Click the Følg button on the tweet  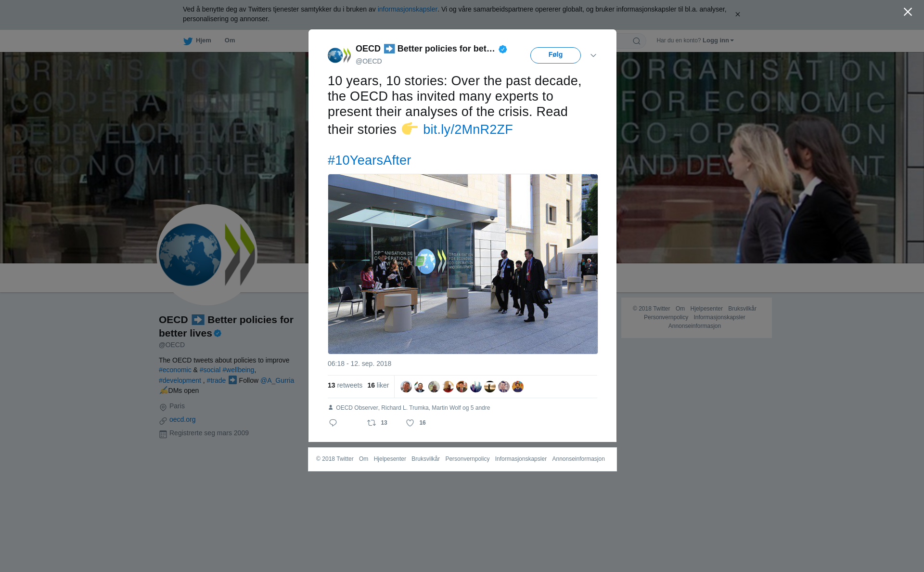pos(555,55)
